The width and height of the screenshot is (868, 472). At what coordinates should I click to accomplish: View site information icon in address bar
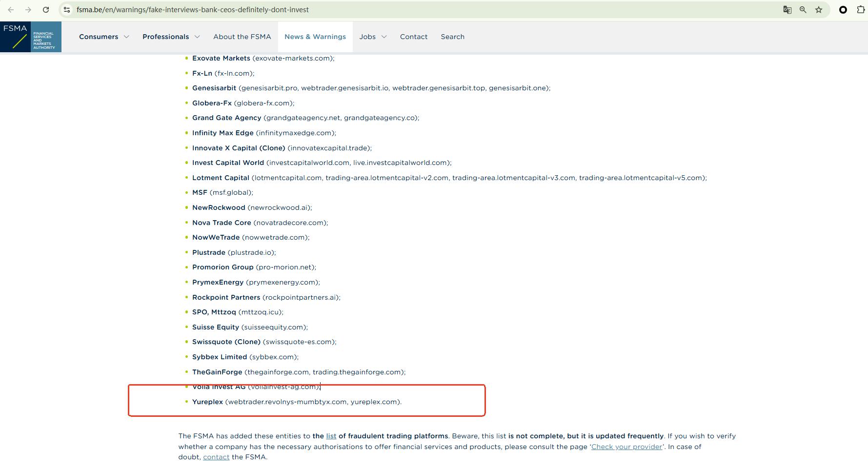click(x=67, y=10)
